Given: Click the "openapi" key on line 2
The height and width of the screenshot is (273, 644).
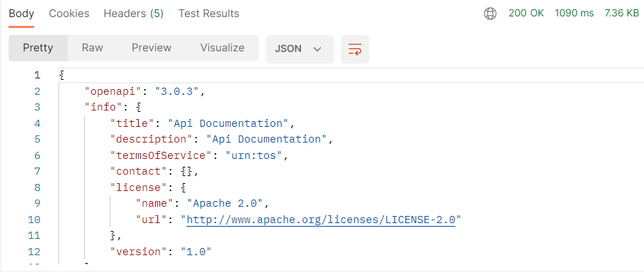Looking at the screenshot, I should 113,91.
